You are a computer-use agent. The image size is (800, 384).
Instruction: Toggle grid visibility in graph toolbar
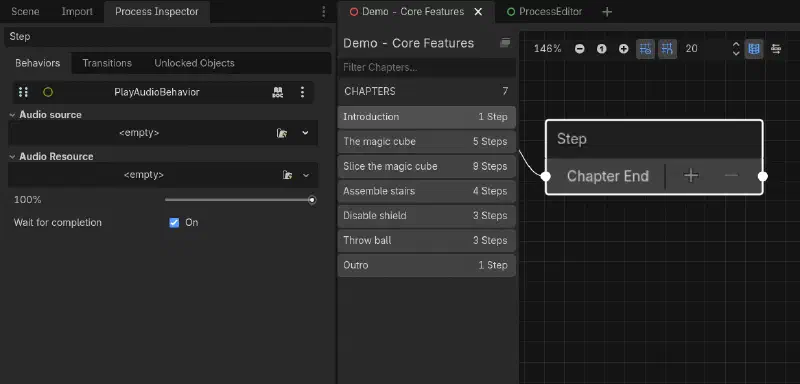point(645,49)
